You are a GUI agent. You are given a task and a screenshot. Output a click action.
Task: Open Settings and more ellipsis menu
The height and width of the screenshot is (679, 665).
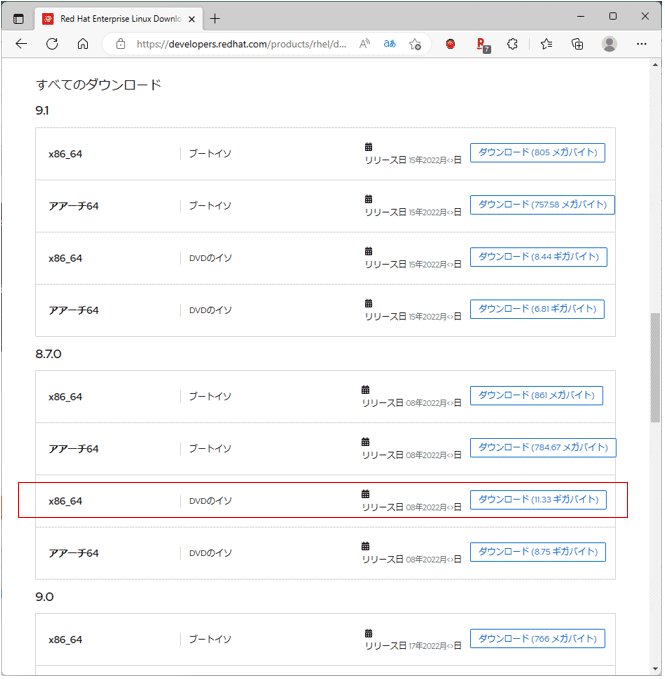tap(641, 44)
